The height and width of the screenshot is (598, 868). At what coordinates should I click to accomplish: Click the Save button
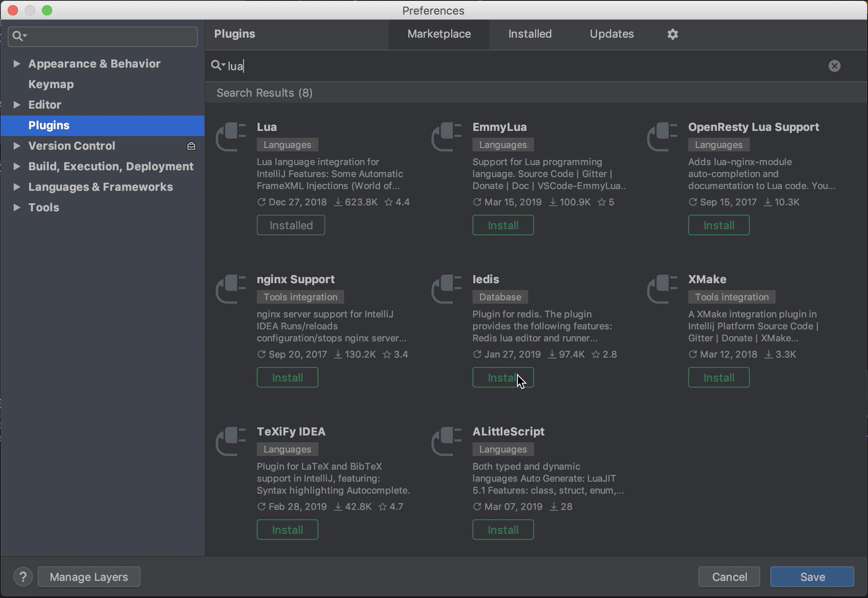point(812,577)
